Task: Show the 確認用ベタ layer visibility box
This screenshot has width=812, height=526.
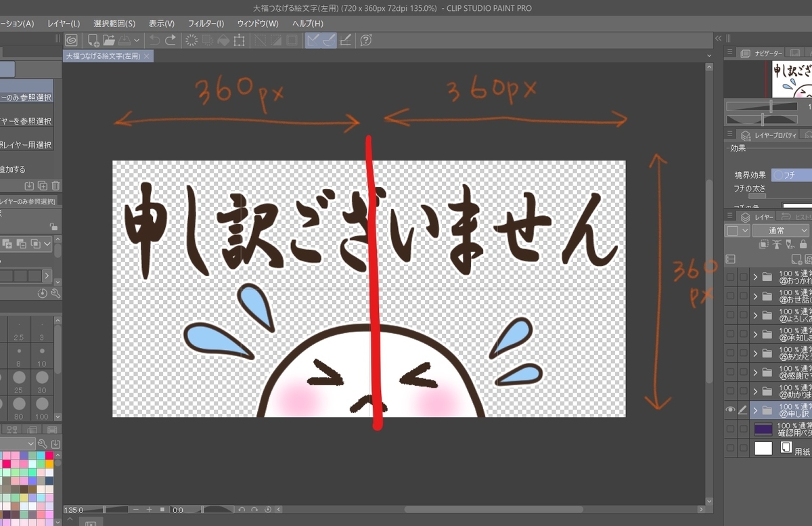Action: [x=730, y=429]
